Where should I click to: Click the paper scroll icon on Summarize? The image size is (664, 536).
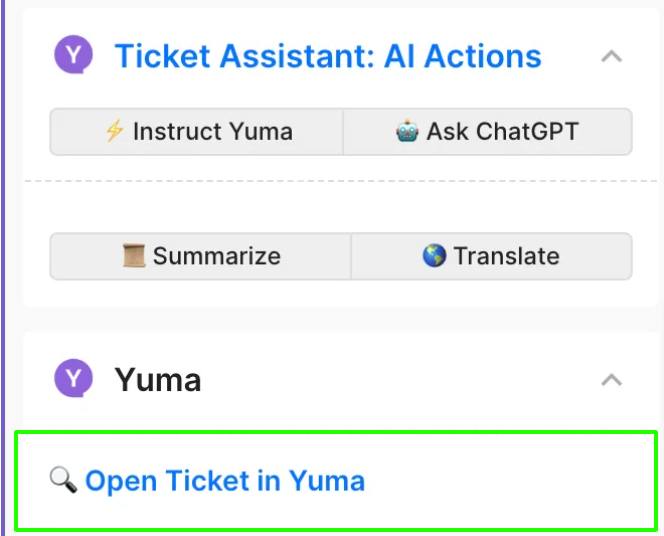pyautogui.click(x=134, y=256)
